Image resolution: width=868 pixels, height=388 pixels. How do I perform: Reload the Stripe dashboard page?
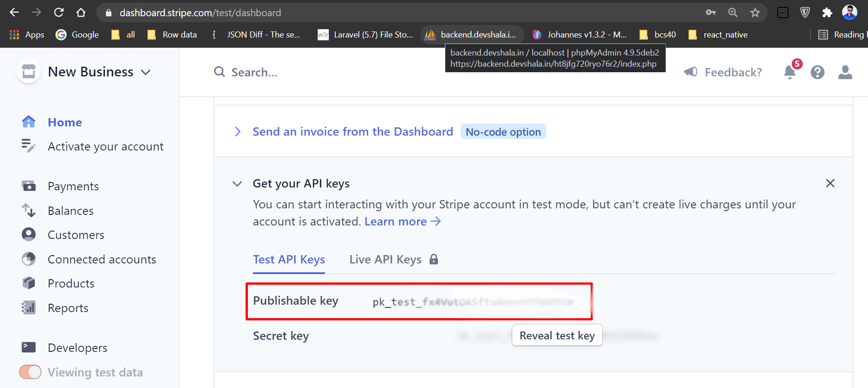point(59,13)
